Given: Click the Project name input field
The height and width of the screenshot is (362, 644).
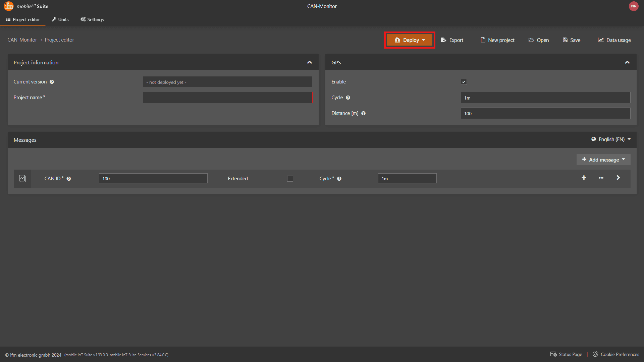Looking at the screenshot, I should tap(227, 98).
